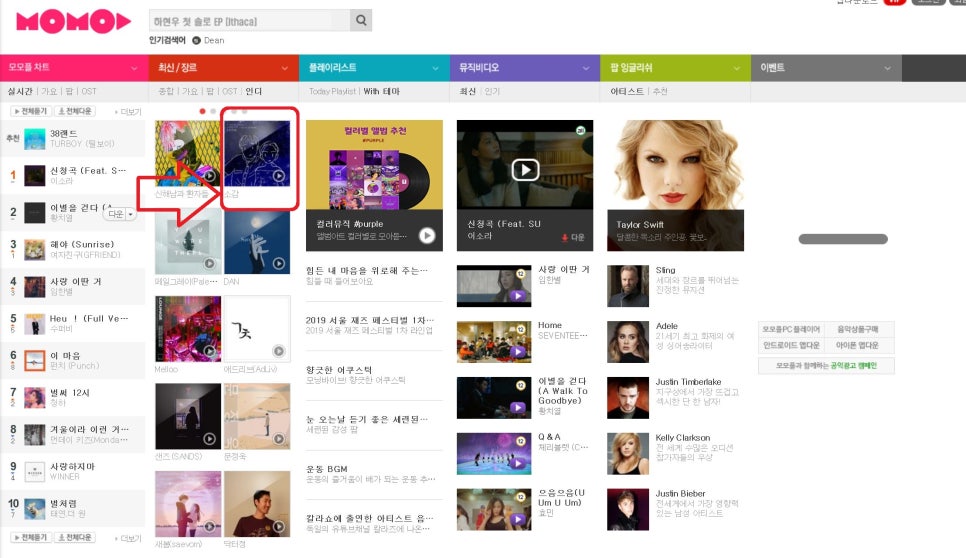
Task: Expand the 뮤직비디오 menu chevron
Action: pos(586,68)
